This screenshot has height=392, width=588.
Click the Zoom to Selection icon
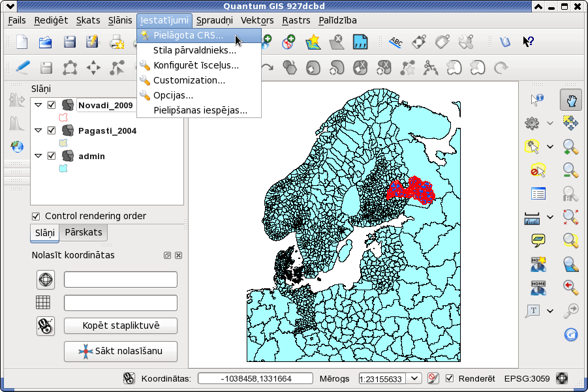click(570, 240)
